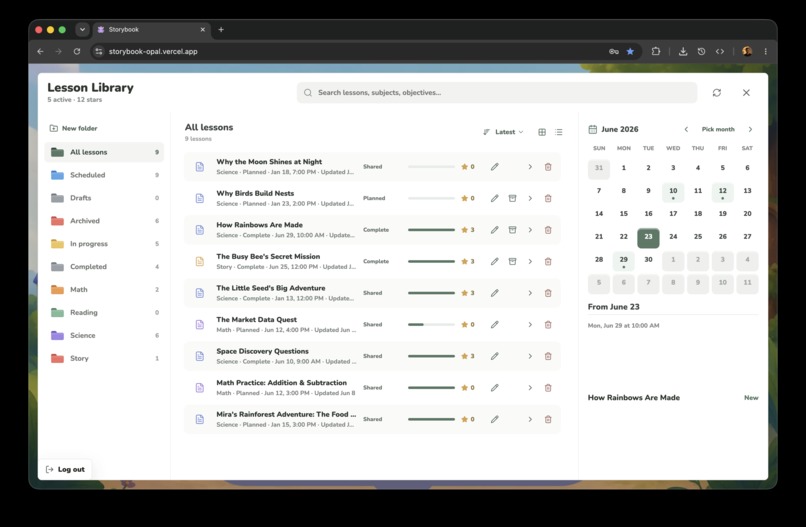Archive the Why Birds Build Nests lesson
Viewport: 806px width, 527px height.
click(x=512, y=198)
